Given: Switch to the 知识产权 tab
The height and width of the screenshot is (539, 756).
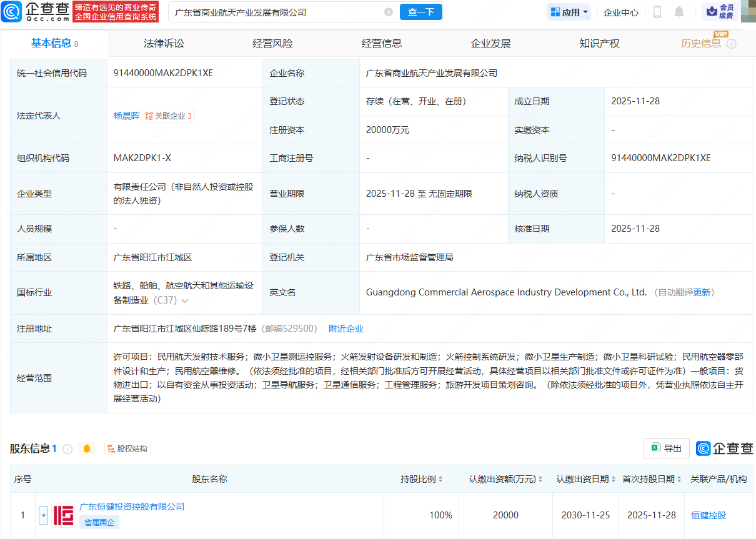Looking at the screenshot, I should pyautogui.click(x=599, y=43).
